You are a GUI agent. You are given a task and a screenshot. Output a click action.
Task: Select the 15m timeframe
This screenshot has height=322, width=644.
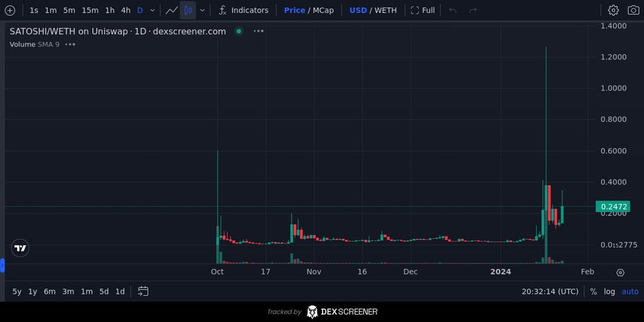[x=90, y=10]
